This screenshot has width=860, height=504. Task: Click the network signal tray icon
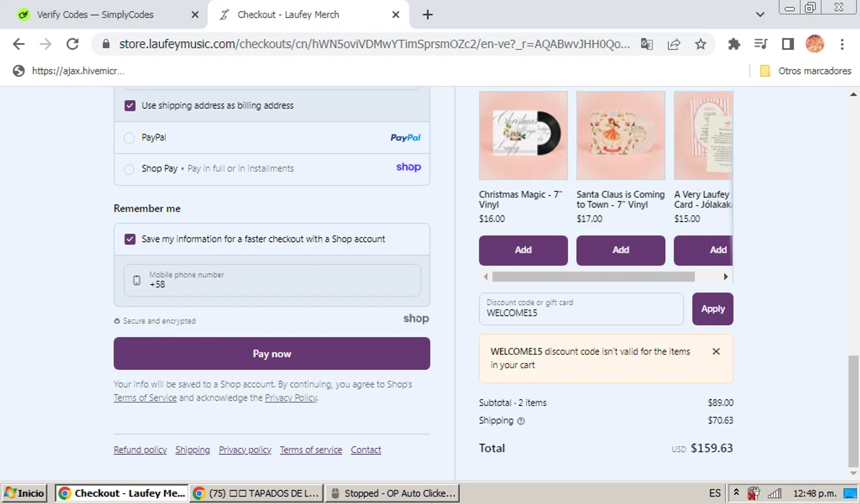(x=775, y=493)
